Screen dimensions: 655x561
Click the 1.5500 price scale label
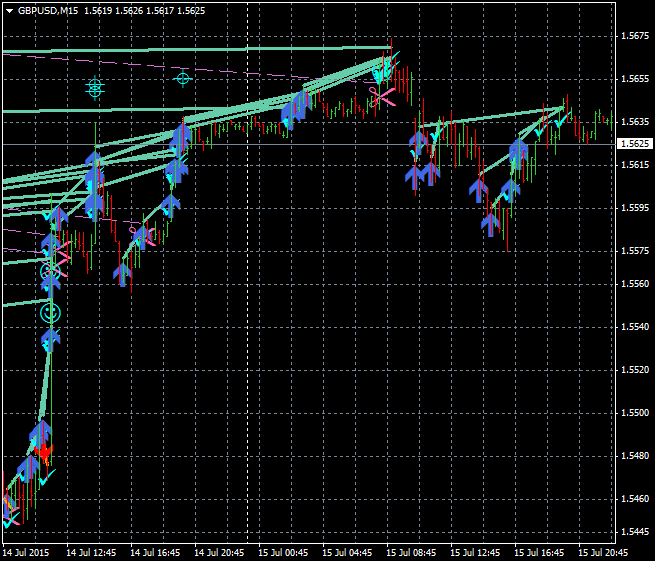[635, 413]
